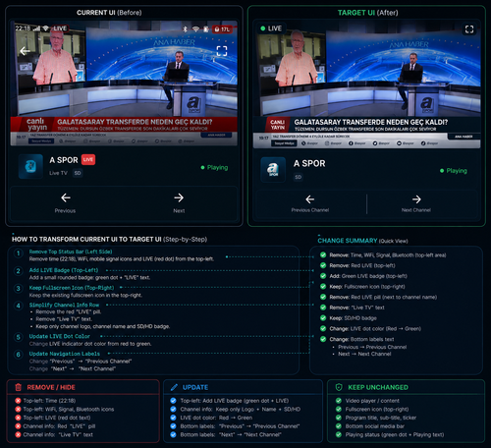Click SD badge under Target UI channel name

tap(298, 177)
